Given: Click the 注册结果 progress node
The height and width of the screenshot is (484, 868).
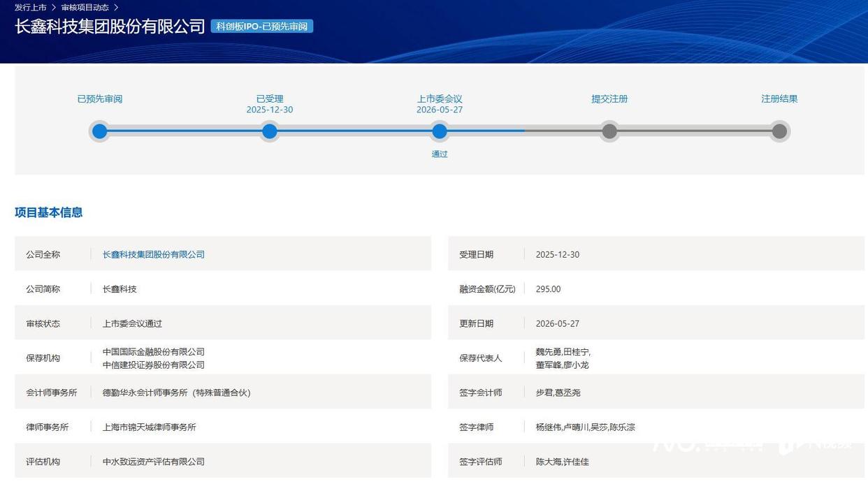Looking at the screenshot, I should point(779,131).
